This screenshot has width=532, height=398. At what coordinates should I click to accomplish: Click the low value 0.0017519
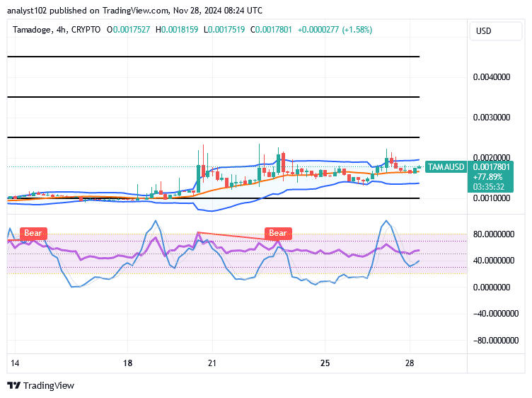[x=226, y=30]
